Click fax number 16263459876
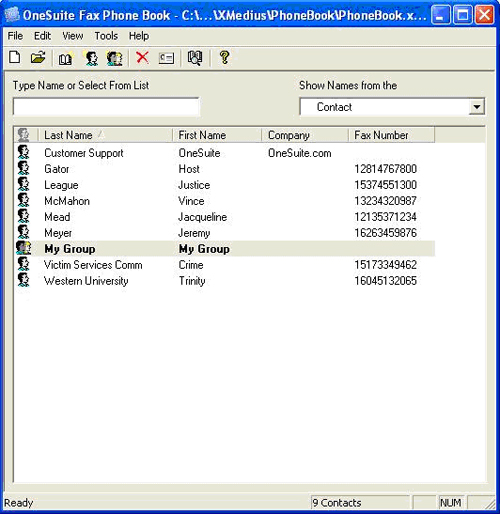500x514 pixels. [x=386, y=233]
